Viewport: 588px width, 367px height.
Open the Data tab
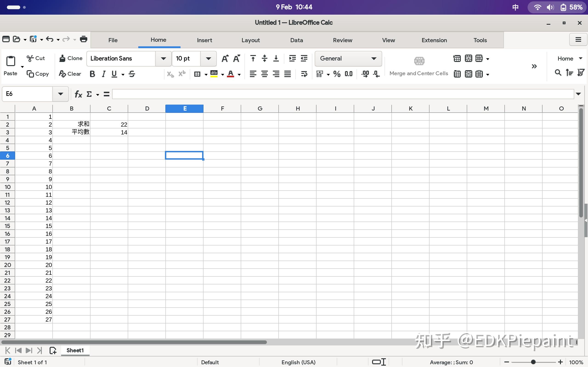[297, 40]
